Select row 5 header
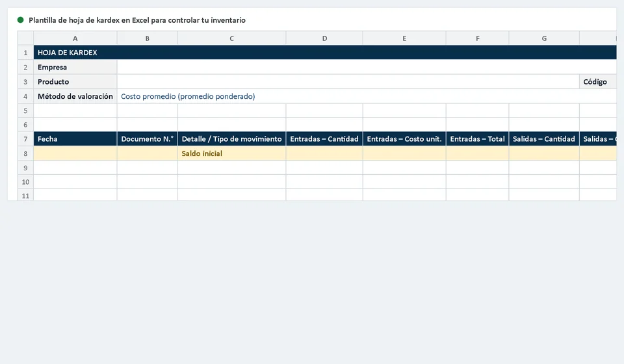Viewport: 624px width, 364px height. (x=25, y=110)
